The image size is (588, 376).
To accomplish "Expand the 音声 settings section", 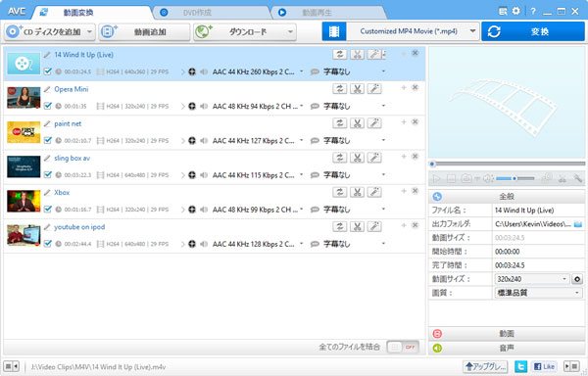I will 507,348.
